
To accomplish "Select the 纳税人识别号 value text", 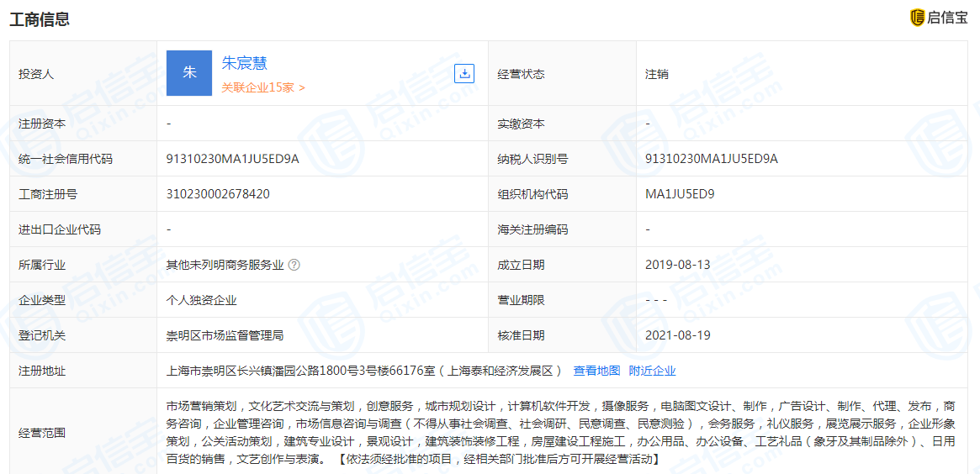I will click(712, 159).
